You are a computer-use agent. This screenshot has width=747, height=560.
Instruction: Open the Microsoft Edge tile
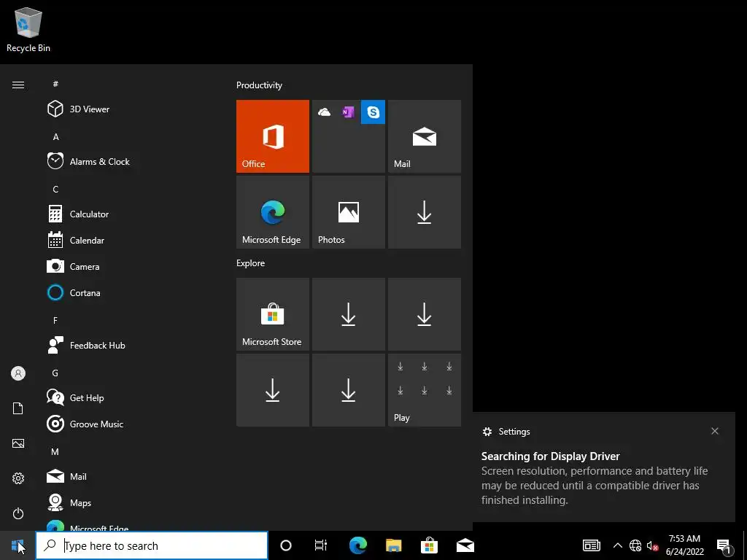tap(273, 212)
